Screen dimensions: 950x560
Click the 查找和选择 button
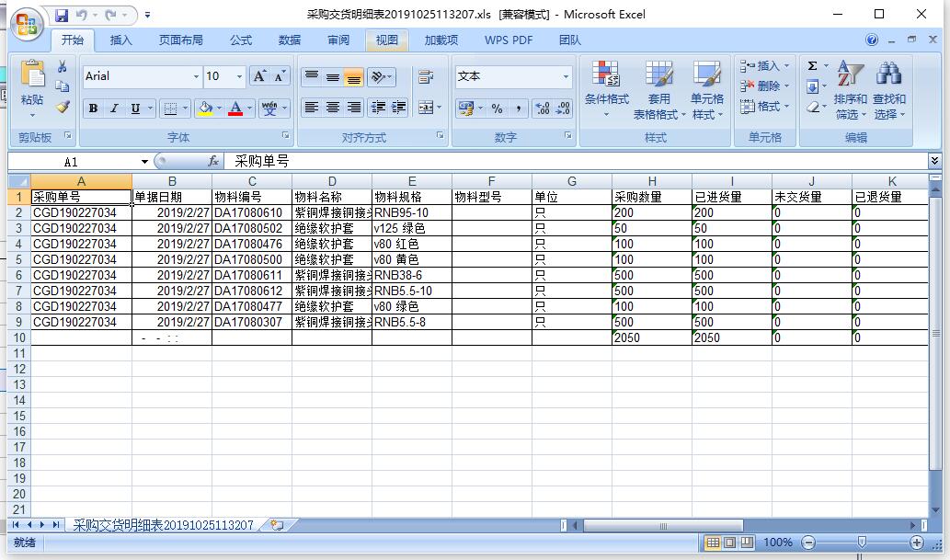[888, 92]
